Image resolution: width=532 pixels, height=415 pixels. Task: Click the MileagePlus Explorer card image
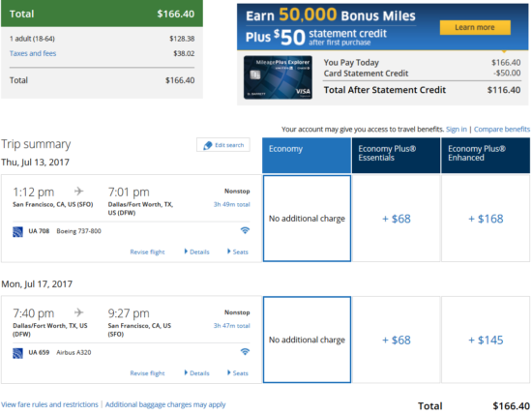(x=278, y=77)
